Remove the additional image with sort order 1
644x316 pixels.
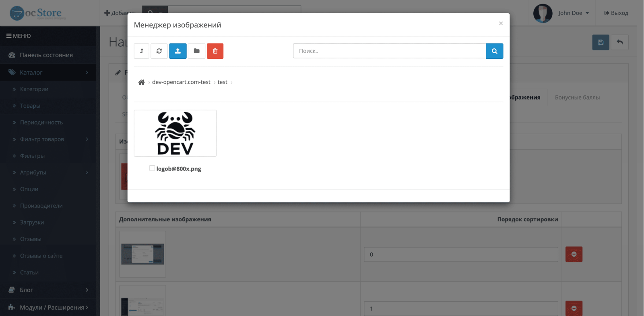pos(574,308)
